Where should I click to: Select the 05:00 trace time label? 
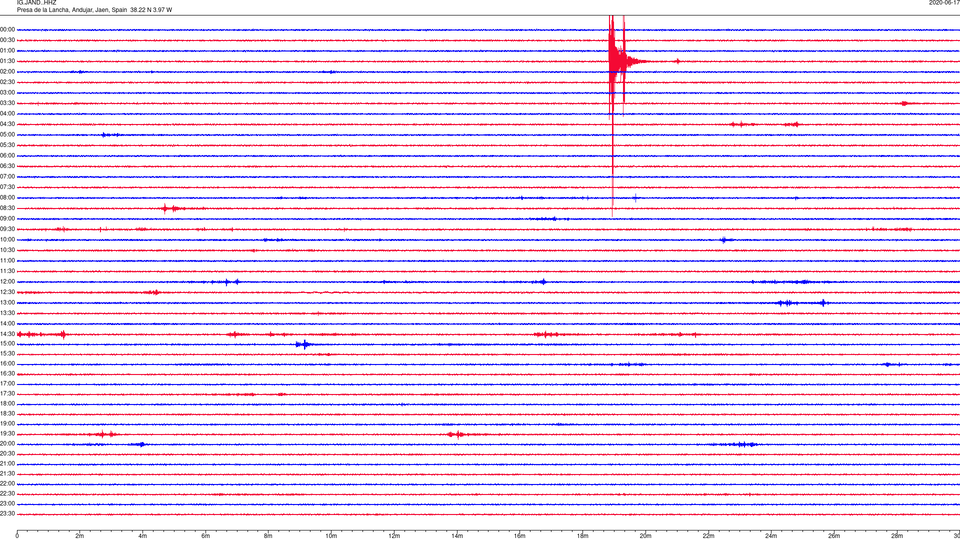click(x=7, y=135)
